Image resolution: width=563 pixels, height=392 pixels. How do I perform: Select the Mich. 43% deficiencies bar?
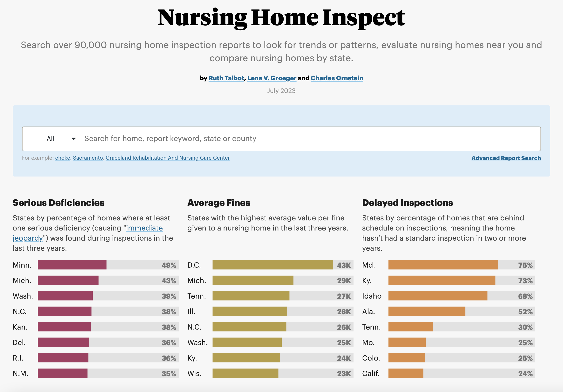tap(108, 280)
